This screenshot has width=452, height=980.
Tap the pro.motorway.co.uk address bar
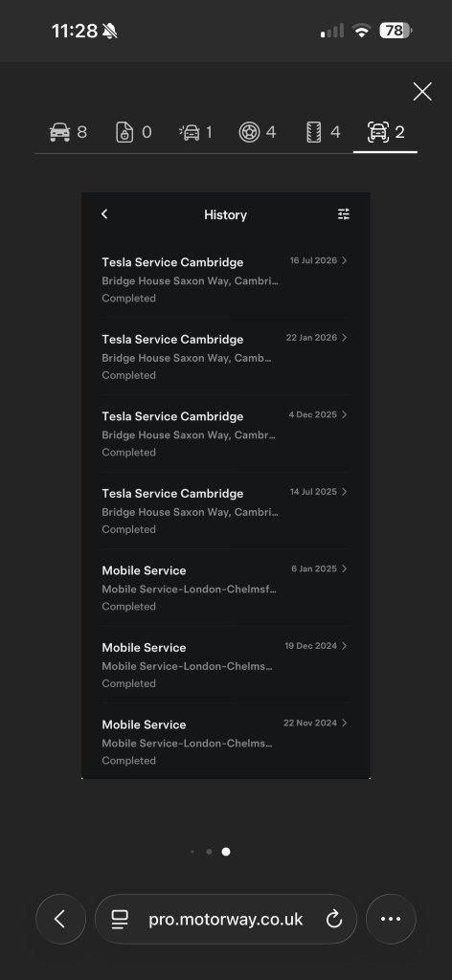226,919
